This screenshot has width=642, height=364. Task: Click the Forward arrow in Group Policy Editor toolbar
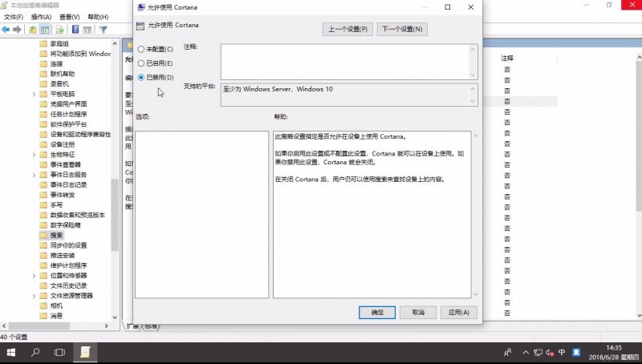(17, 30)
